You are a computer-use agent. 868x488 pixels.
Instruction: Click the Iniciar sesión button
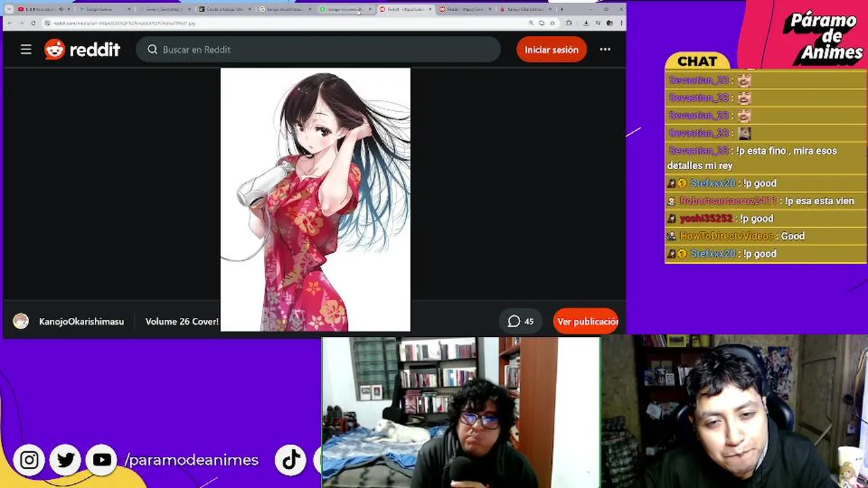click(551, 49)
